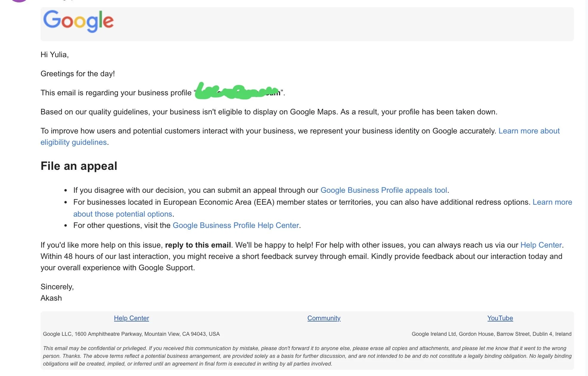Click the 'Greetings for the day!' line
This screenshot has width=588, height=376.
77,74
